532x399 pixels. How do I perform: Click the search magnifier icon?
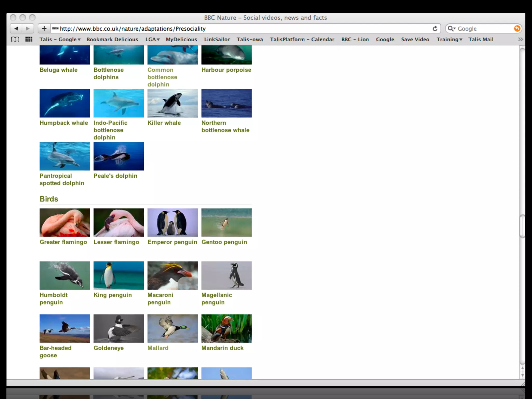(451, 29)
